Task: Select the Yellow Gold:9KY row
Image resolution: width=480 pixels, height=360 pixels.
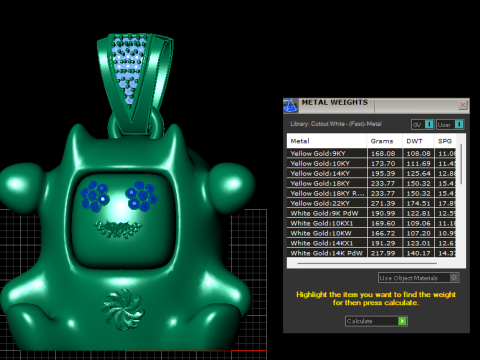Action: pyautogui.click(x=371, y=153)
